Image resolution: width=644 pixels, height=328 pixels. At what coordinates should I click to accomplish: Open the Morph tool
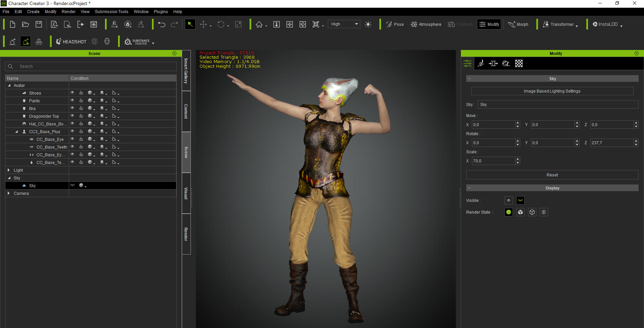[x=518, y=24]
